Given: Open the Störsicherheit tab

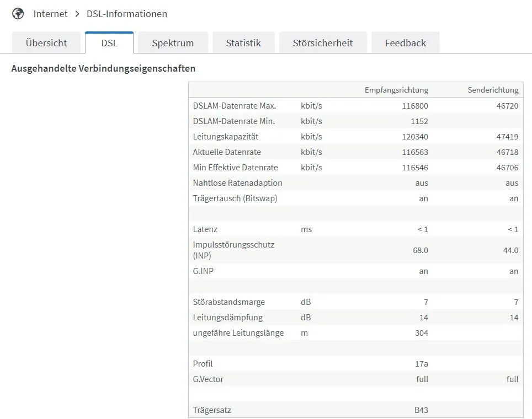Looking at the screenshot, I should [323, 43].
